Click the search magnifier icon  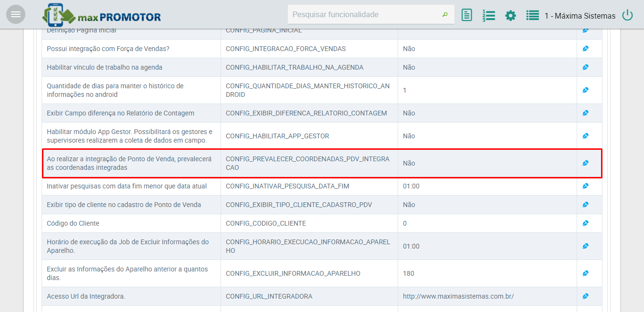pyautogui.click(x=445, y=15)
